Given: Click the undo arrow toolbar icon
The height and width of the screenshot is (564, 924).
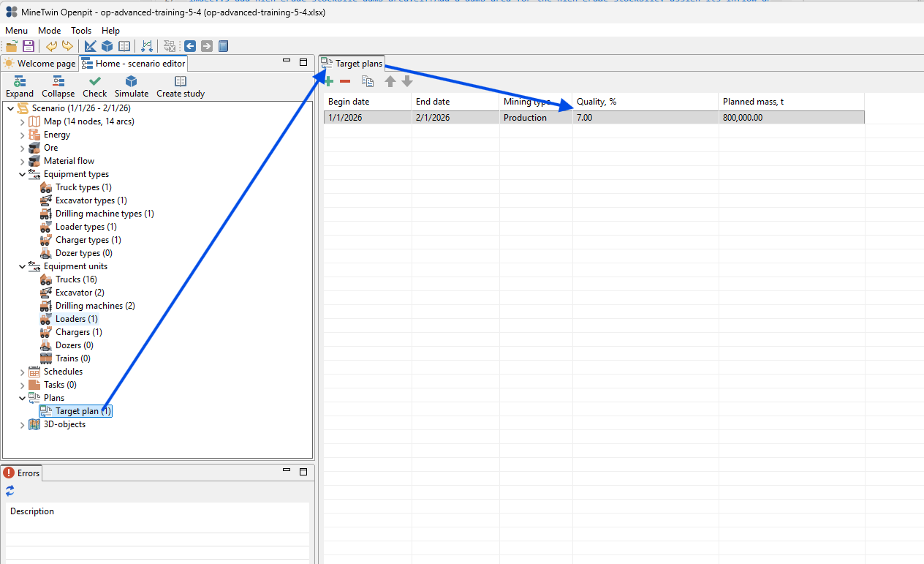Looking at the screenshot, I should coord(51,46).
